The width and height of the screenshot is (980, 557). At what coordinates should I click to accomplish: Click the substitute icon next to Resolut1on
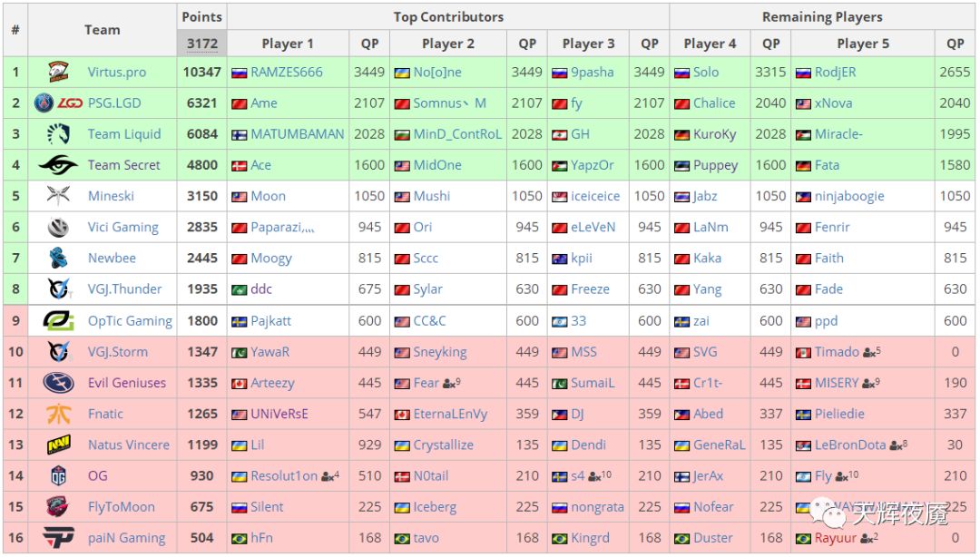[x=329, y=476]
